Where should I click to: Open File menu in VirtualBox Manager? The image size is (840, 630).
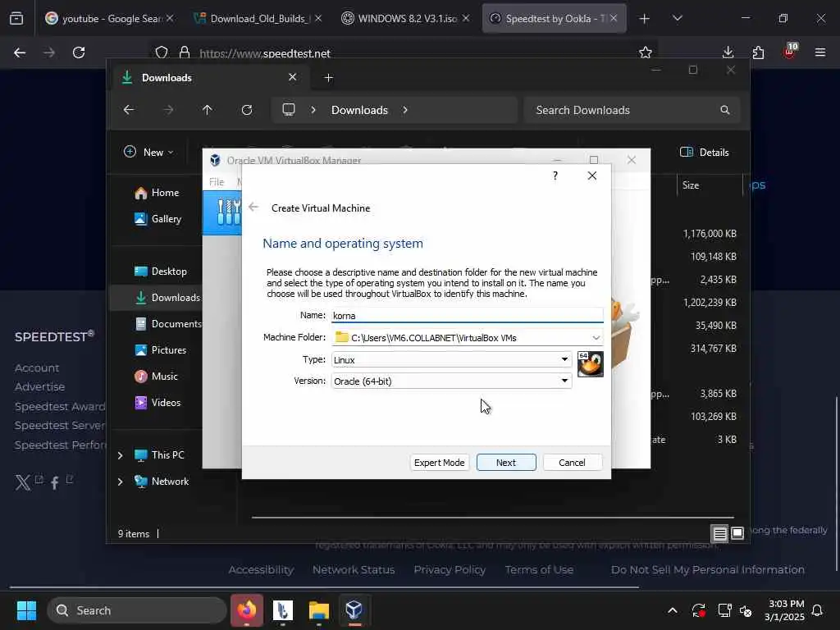point(217,181)
